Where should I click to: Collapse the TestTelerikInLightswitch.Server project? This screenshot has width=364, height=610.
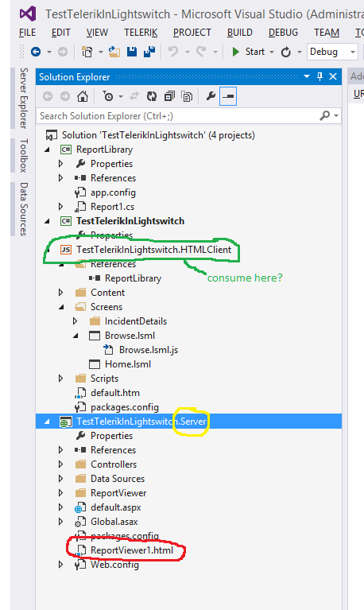pyautogui.click(x=47, y=422)
